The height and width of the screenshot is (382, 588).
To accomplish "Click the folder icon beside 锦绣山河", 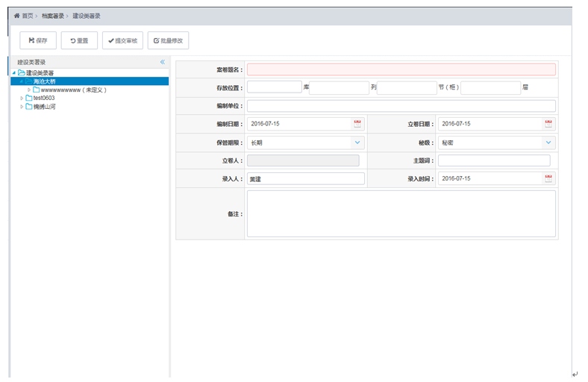I will (x=29, y=107).
